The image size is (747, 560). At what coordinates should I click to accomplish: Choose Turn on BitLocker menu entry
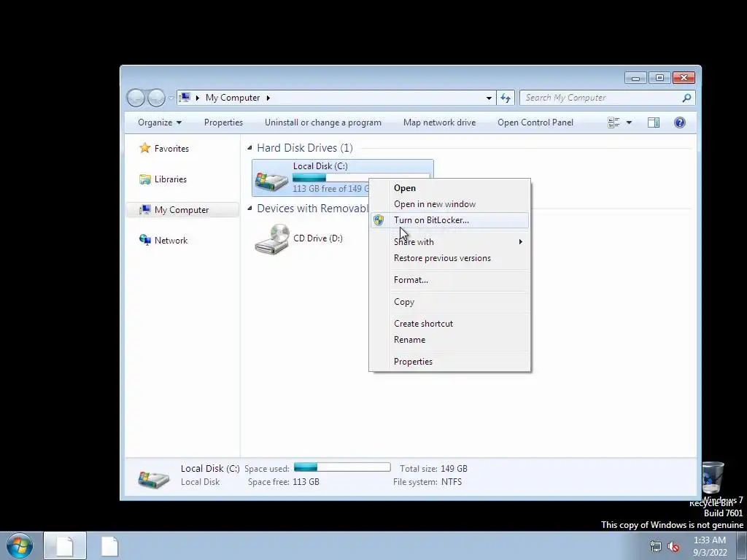point(449,220)
